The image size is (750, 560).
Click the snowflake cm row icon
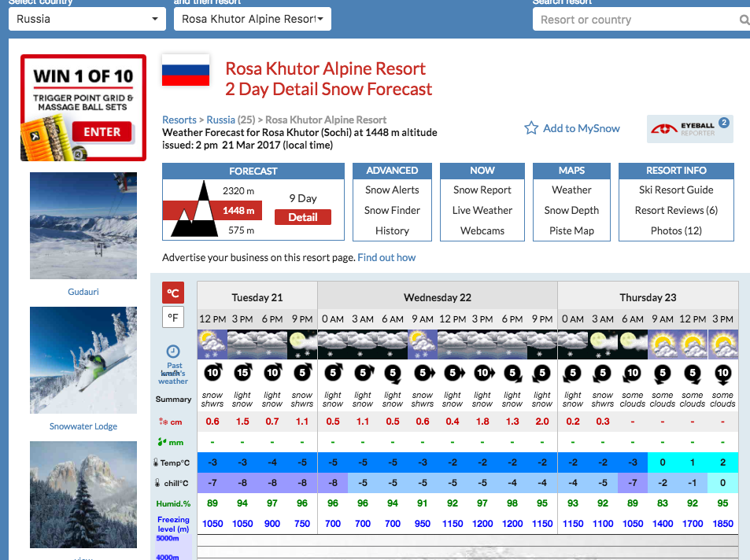tap(163, 422)
